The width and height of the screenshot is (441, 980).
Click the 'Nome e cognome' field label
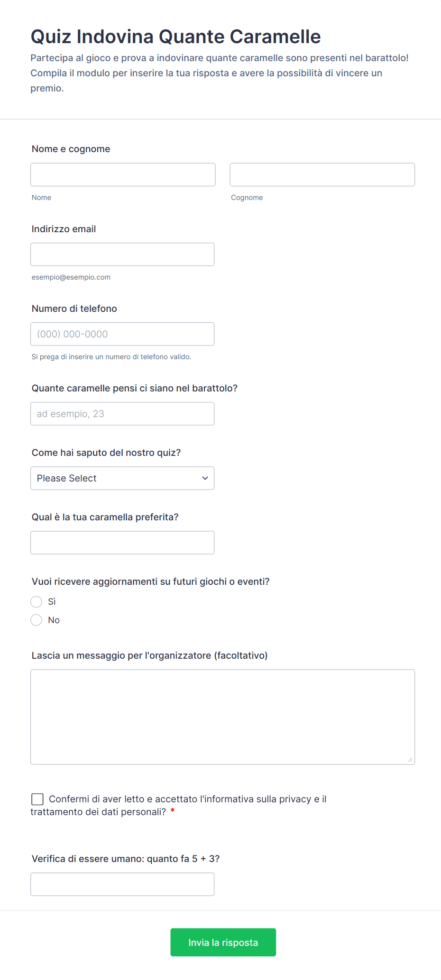coord(71,149)
